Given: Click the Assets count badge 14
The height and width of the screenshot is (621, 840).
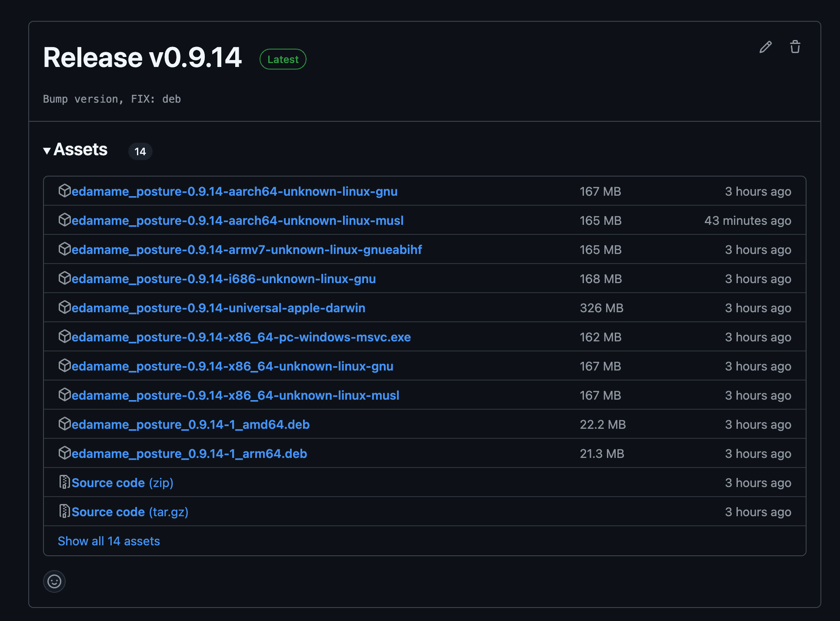Looking at the screenshot, I should 140,151.
